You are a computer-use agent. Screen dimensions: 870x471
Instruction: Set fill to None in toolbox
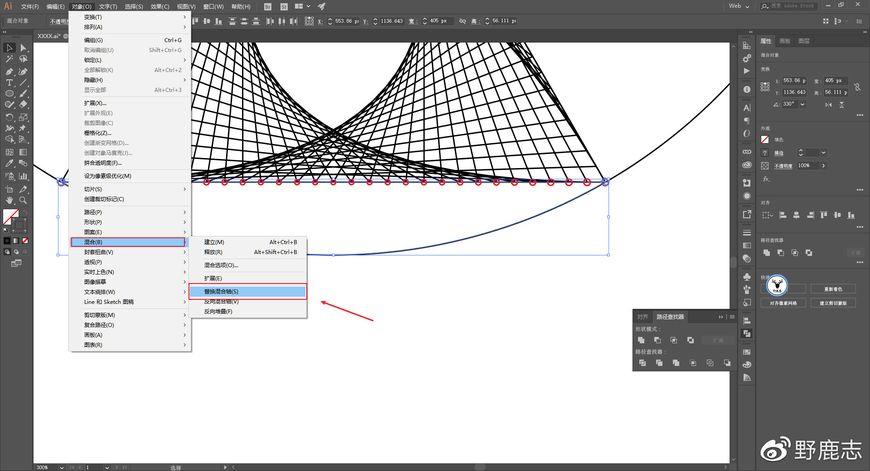[25, 241]
